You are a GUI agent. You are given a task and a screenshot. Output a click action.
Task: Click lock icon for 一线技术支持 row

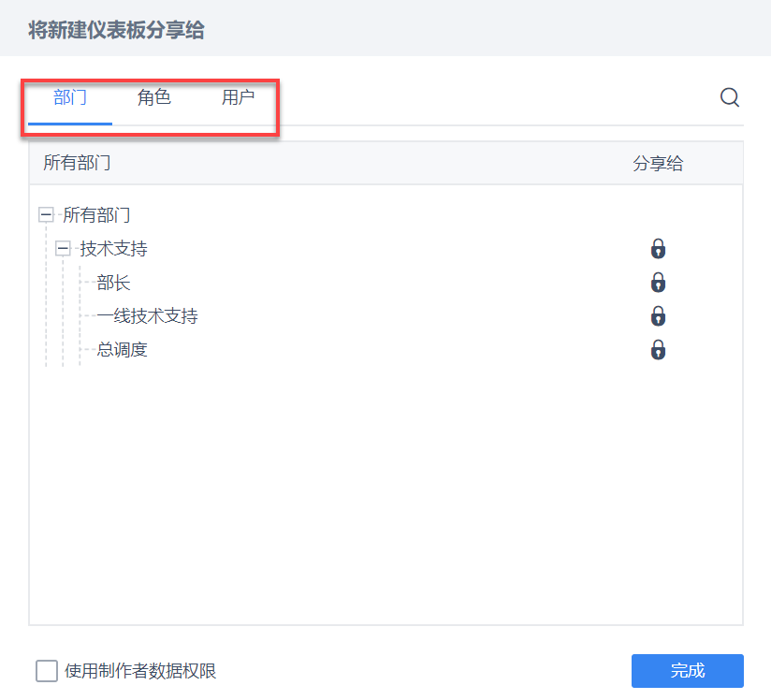658,316
